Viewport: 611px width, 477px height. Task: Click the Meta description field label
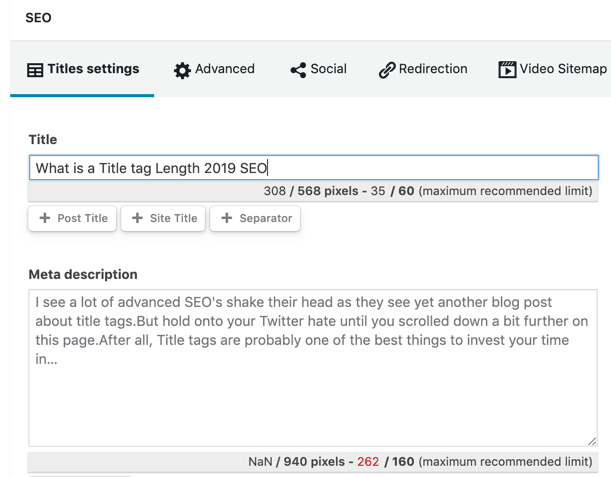pyautogui.click(x=83, y=274)
